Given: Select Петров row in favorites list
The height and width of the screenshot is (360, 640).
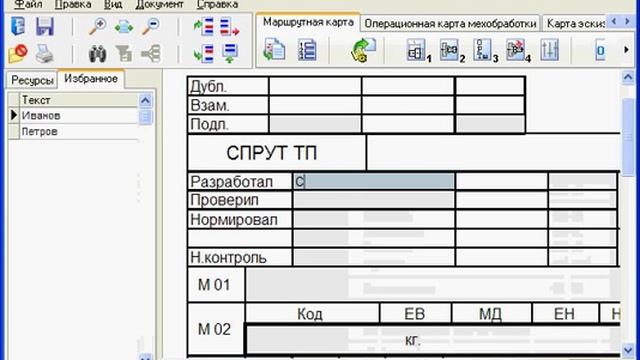Looking at the screenshot, I should click(x=79, y=131).
